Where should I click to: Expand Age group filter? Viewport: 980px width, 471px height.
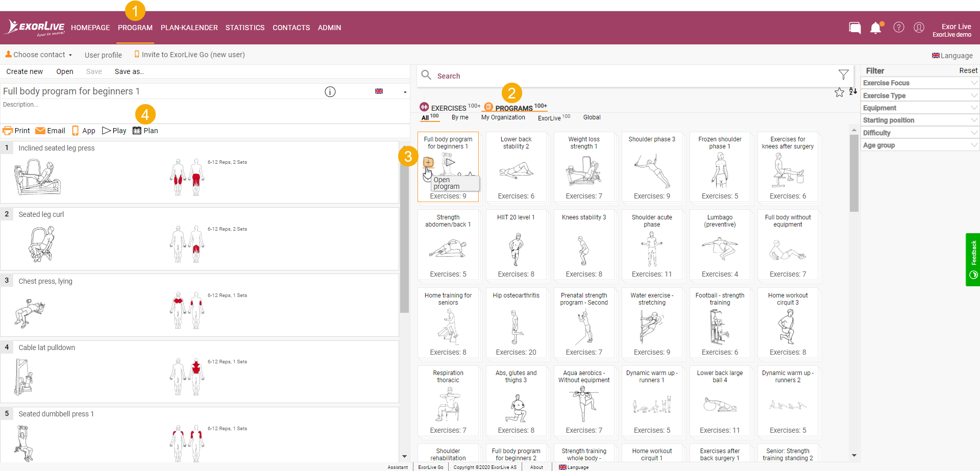[920, 145]
